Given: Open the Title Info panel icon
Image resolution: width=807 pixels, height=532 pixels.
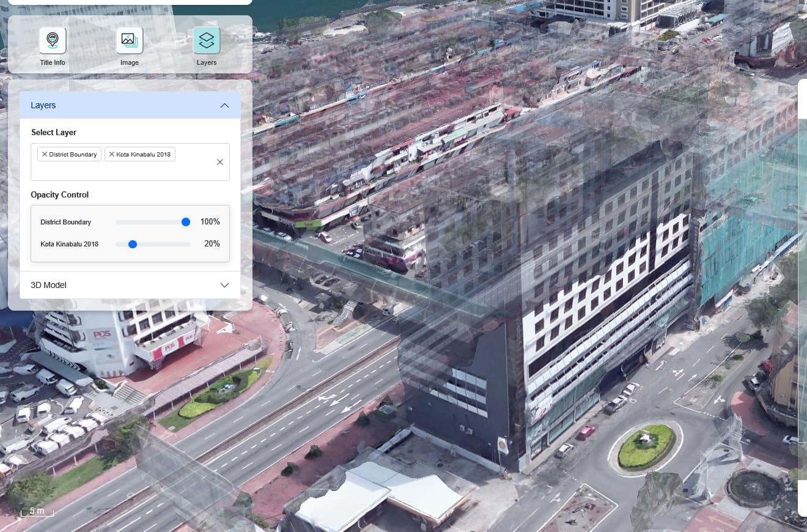Looking at the screenshot, I should [x=53, y=40].
